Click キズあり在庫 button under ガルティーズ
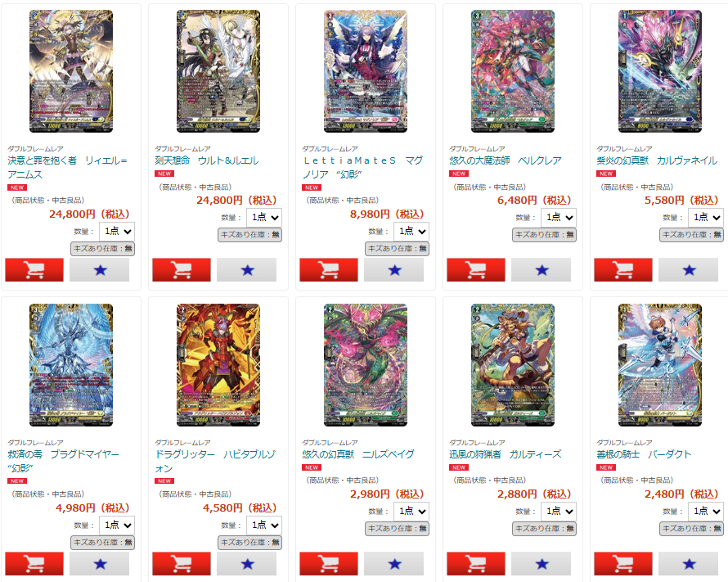Image resolution: width=728 pixels, height=582 pixels. point(544,529)
